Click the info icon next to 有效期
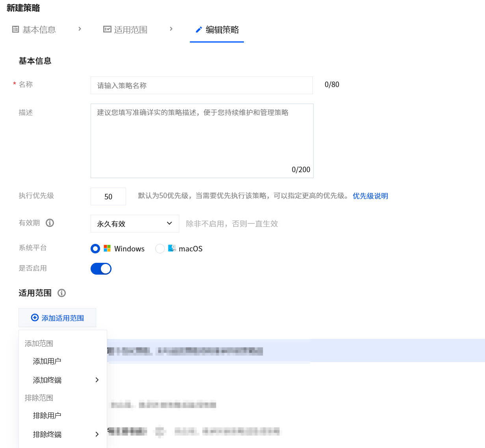Image resolution: width=485 pixels, height=448 pixels. pyautogui.click(x=50, y=223)
